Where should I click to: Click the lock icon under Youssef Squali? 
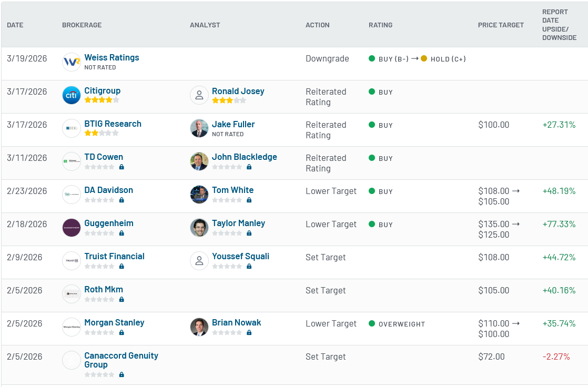249,266
